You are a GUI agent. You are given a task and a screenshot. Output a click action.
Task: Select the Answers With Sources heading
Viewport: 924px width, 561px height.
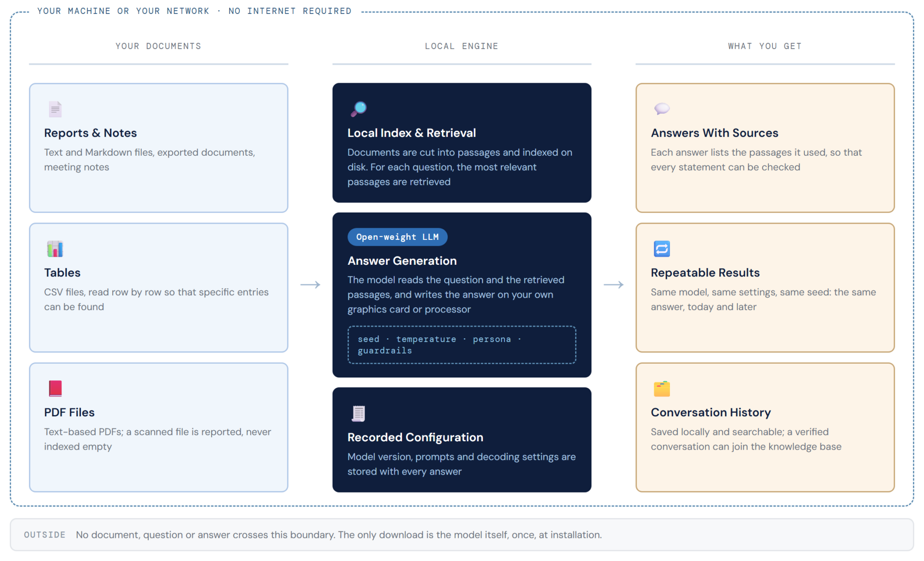pyautogui.click(x=715, y=133)
